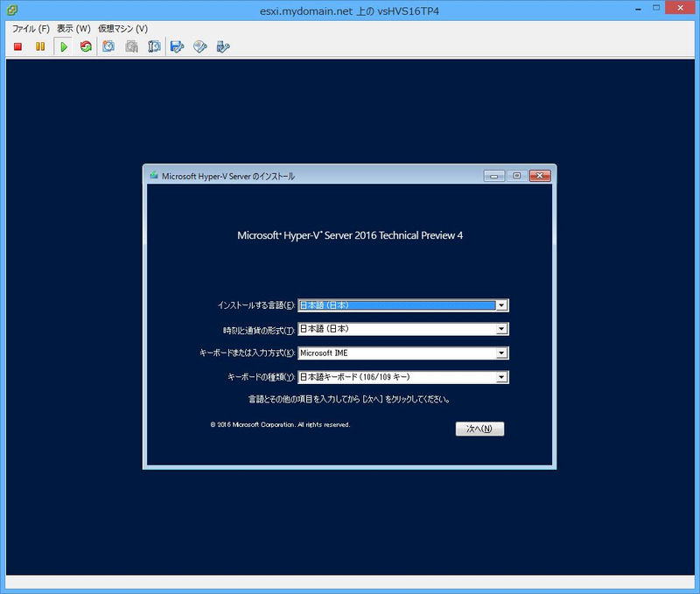Expand the 時刻と通貨の形式 dropdown arrow
The width and height of the screenshot is (700, 594).
pos(501,329)
